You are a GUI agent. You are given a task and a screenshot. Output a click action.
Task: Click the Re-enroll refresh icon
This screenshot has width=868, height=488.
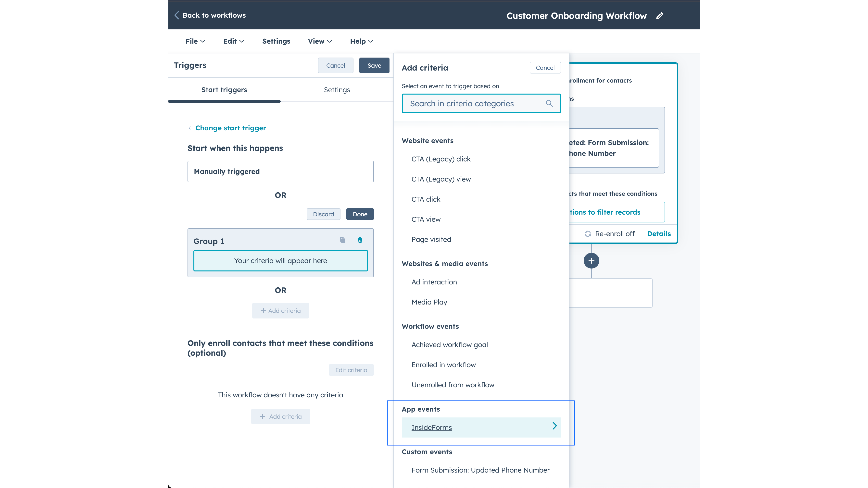tap(588, 234)
